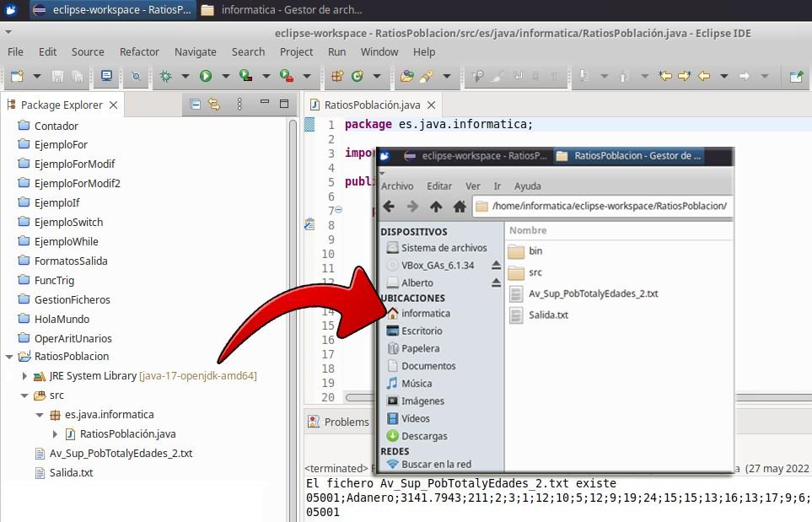Click eclipse-workspace task button in top taskbar
The width and height of the screenshot is (812, 522).
(x=114, y=10)
